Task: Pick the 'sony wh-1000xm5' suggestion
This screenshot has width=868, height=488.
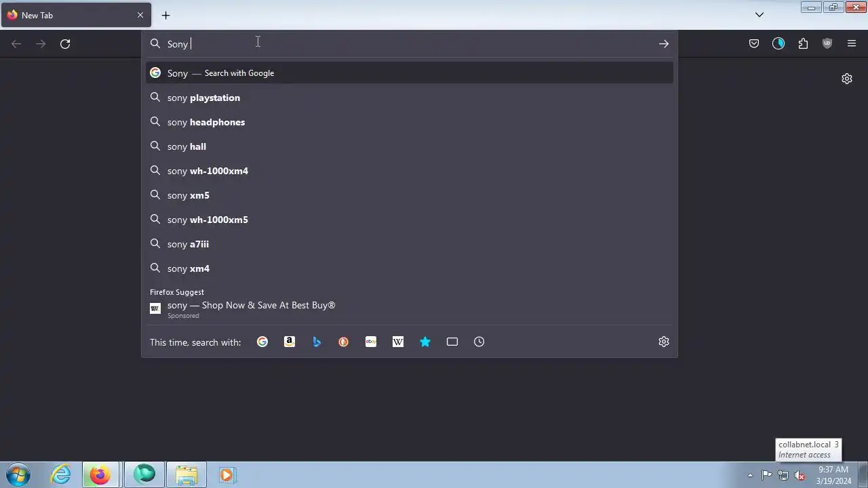Action: [x=410, y=220]
